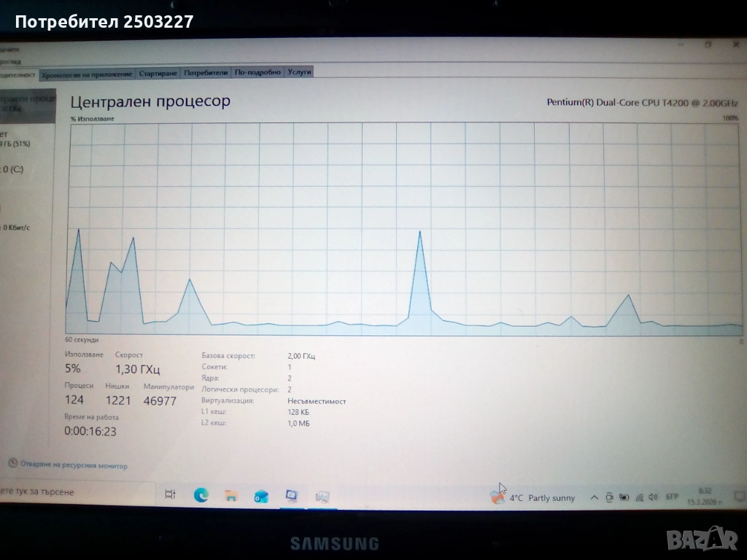The height and width of the screenshot is (560, 747).
Task: Click the 5% usage value
Action: point(73,368)
